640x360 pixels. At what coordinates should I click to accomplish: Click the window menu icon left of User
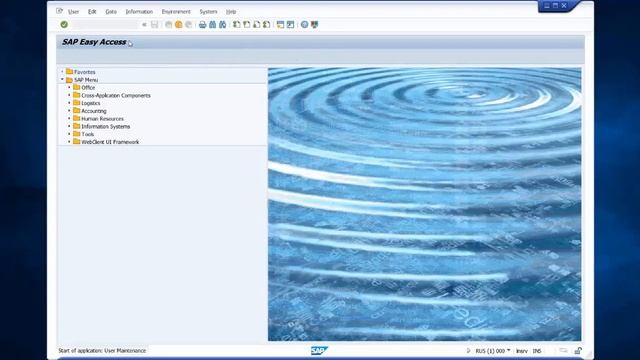click(x=60, y=11)
